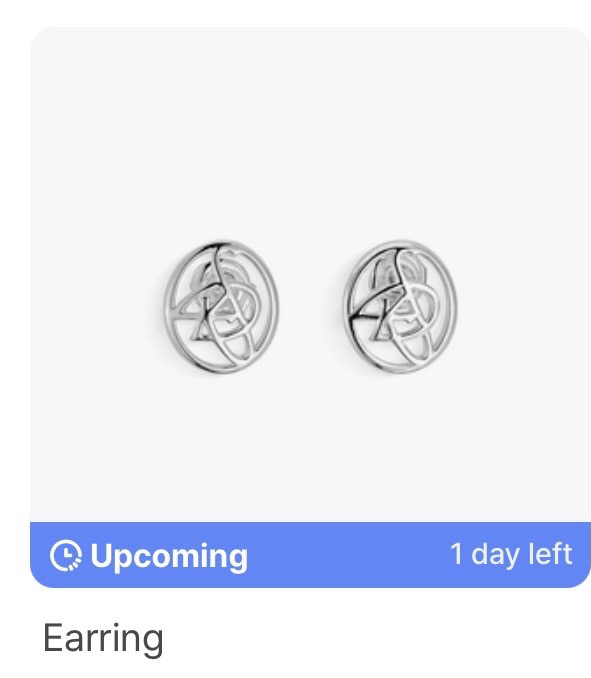Viewport: 591px width, 678px height.
Task: Click the gray card area left of earrings
Action: click(x=93, y=307)
